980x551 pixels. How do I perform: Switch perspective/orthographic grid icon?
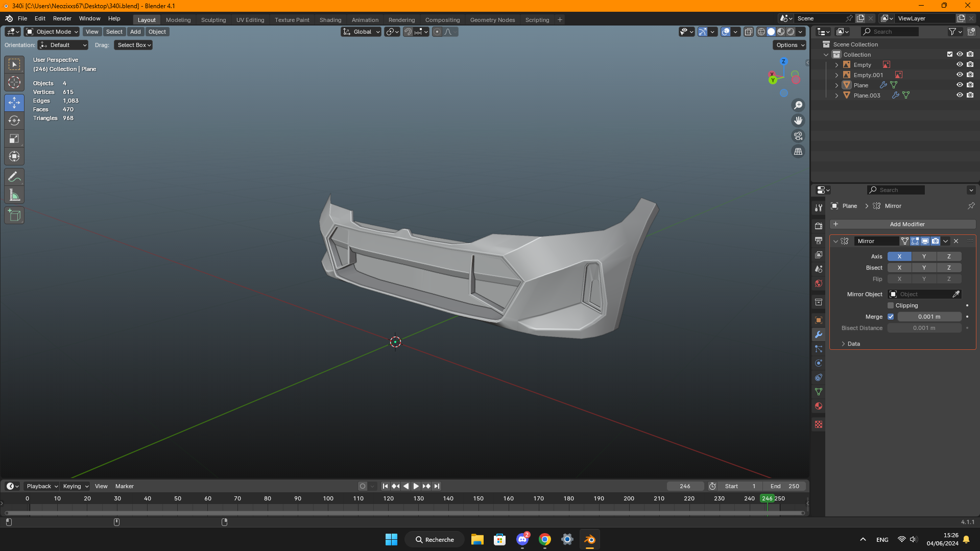(x=798, y=152)
